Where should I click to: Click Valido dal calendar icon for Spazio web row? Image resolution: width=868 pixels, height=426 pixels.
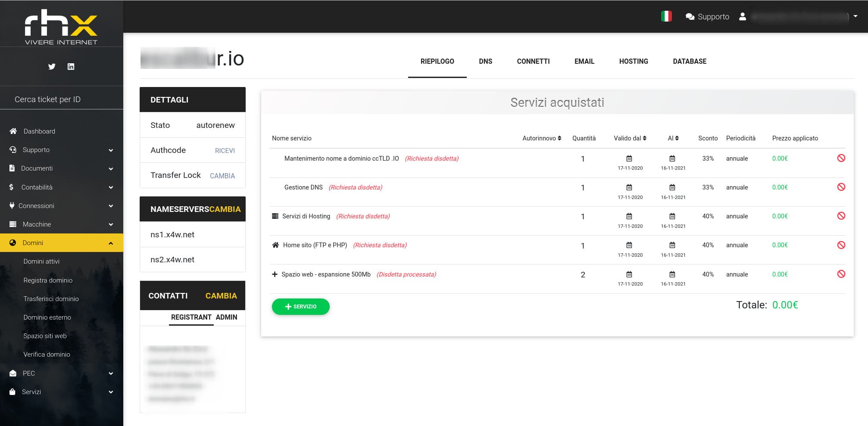[629, 274]
